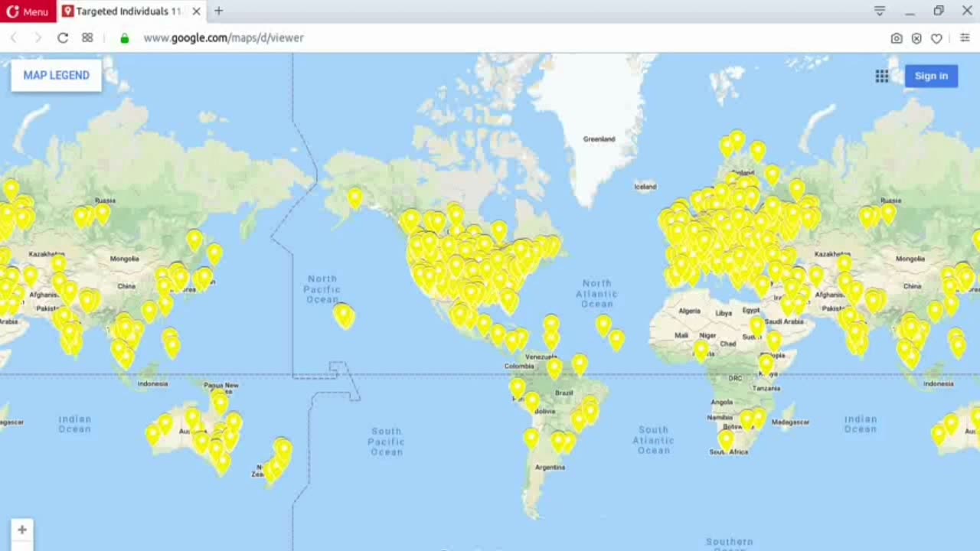Close the Targeted Individuals tab
The image size is (980, 551).
[197, 11]
